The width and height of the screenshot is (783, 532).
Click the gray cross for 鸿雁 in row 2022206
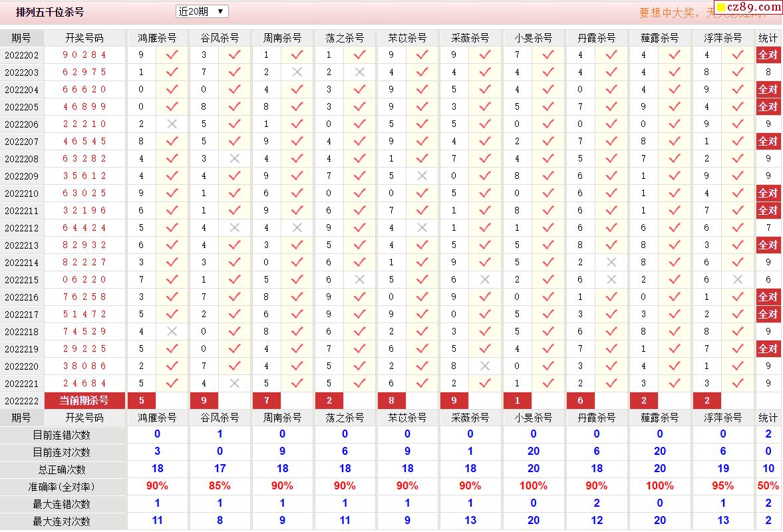coord(172,124)
